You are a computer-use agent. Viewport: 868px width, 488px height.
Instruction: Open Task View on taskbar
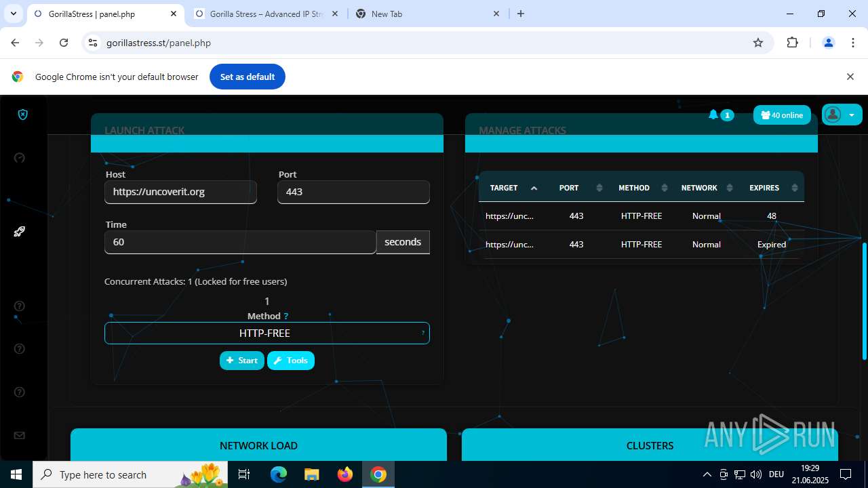(245, 474)
